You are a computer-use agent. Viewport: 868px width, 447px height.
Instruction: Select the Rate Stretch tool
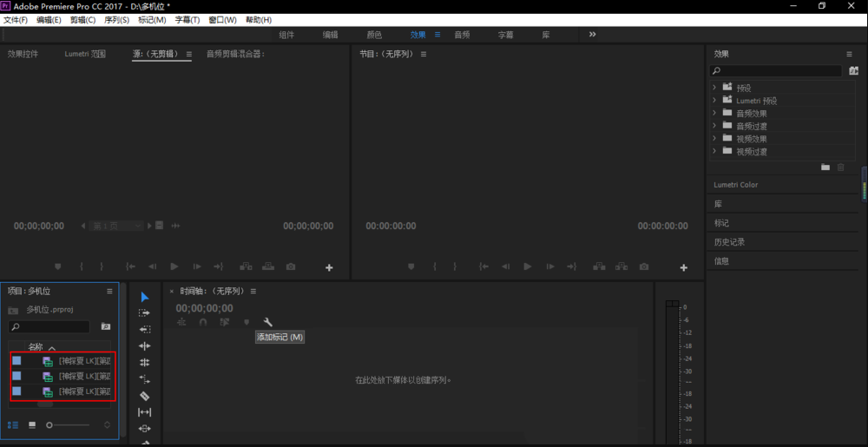144,379
